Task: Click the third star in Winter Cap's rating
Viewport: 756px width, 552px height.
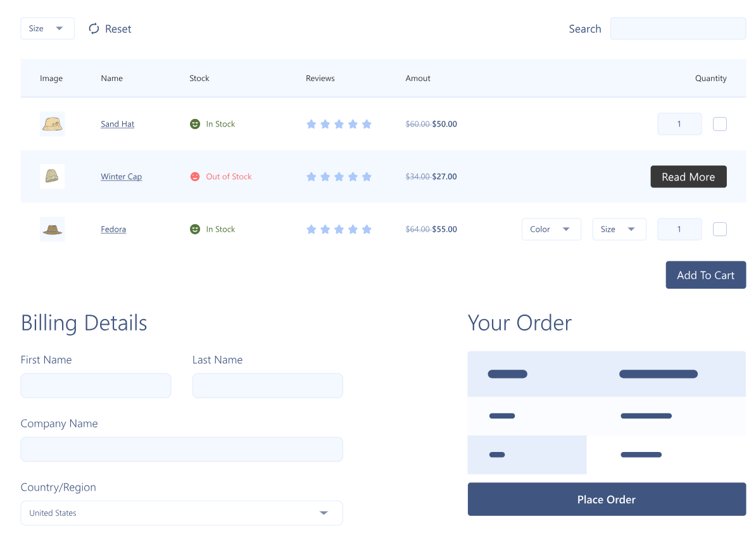Action: [339, 177]
